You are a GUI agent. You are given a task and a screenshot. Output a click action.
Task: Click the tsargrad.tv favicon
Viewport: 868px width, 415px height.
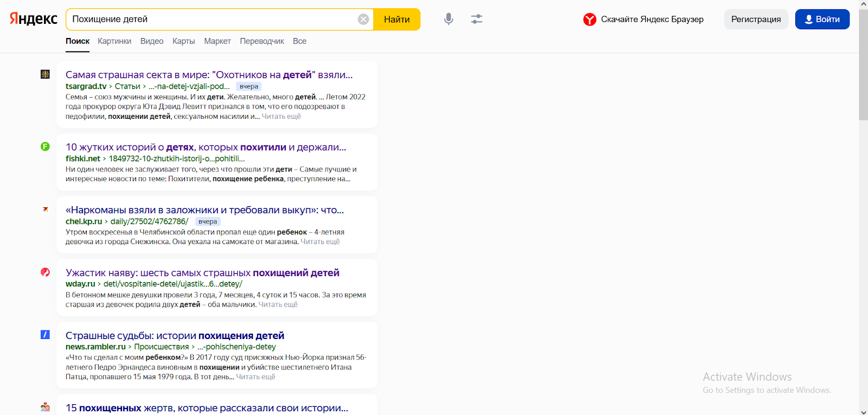pyautogui.click(x=45, y=74)
